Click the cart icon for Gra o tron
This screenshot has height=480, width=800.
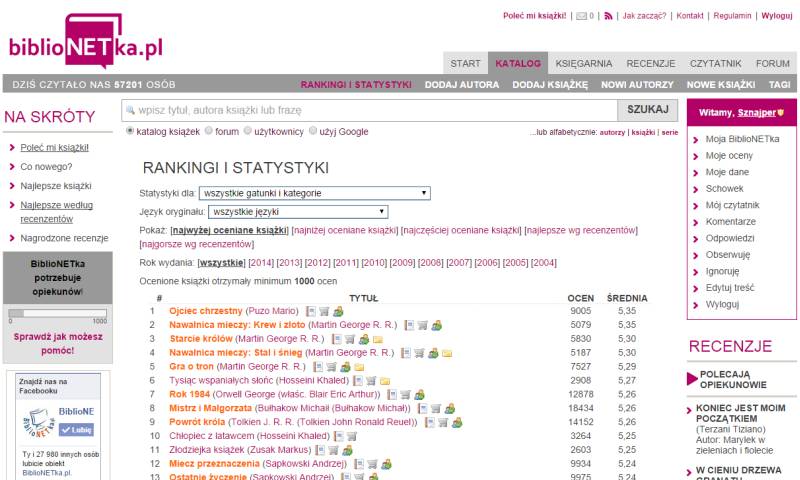(332, 367)
